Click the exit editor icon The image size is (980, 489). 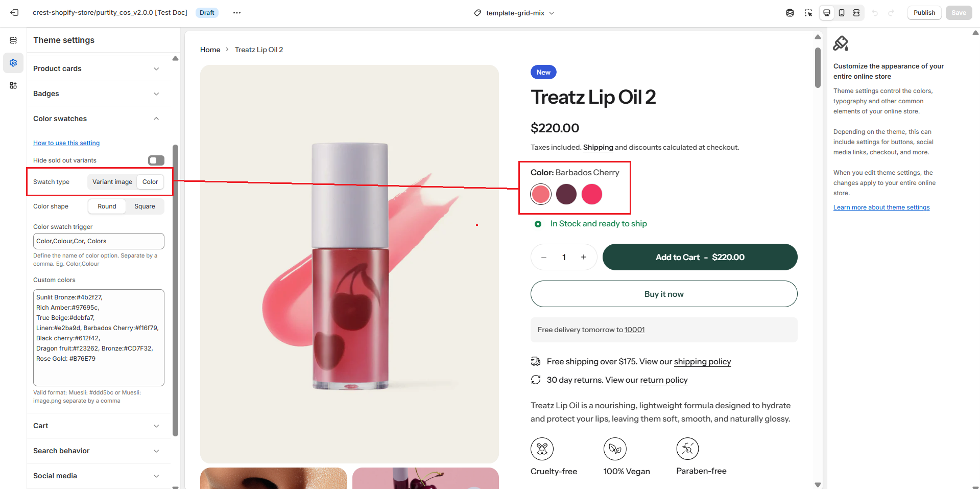(14, 13)
